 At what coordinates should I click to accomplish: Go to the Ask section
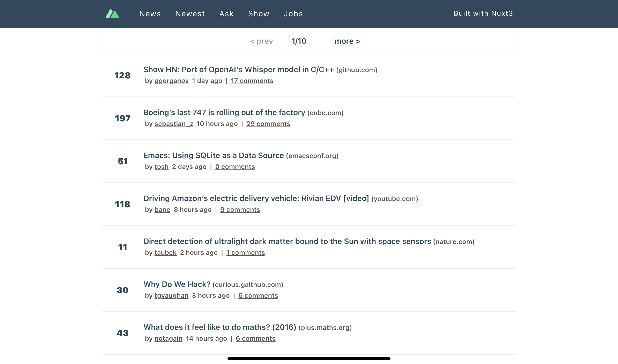pyautogui.click(x=226, y=14)
